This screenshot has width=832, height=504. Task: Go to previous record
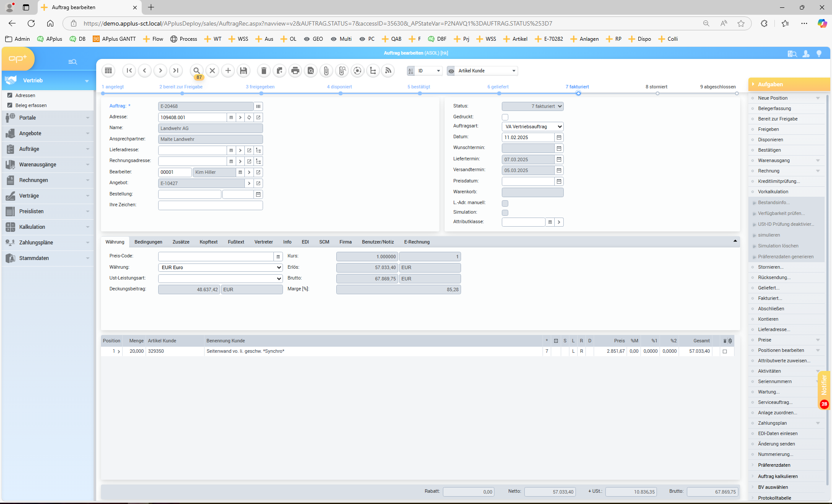(145, 71)
